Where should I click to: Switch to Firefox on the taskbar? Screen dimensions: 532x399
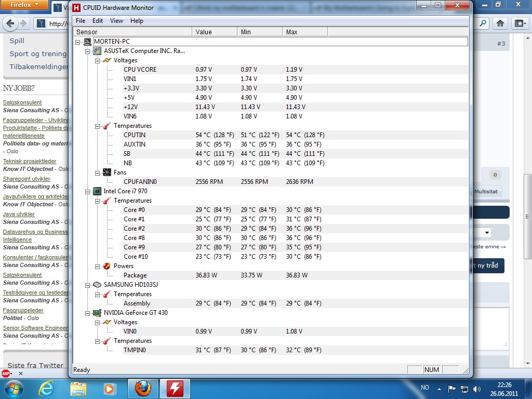pos(142,389)
